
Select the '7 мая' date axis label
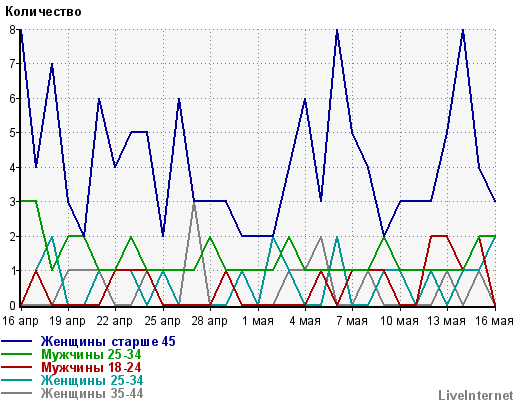352,321
